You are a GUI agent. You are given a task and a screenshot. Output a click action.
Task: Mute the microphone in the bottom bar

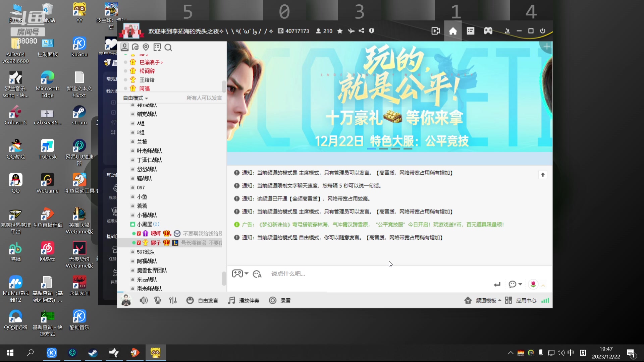point(158,300)
